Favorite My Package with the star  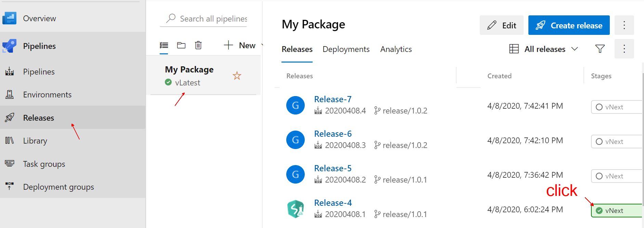[x=237, y=76]
